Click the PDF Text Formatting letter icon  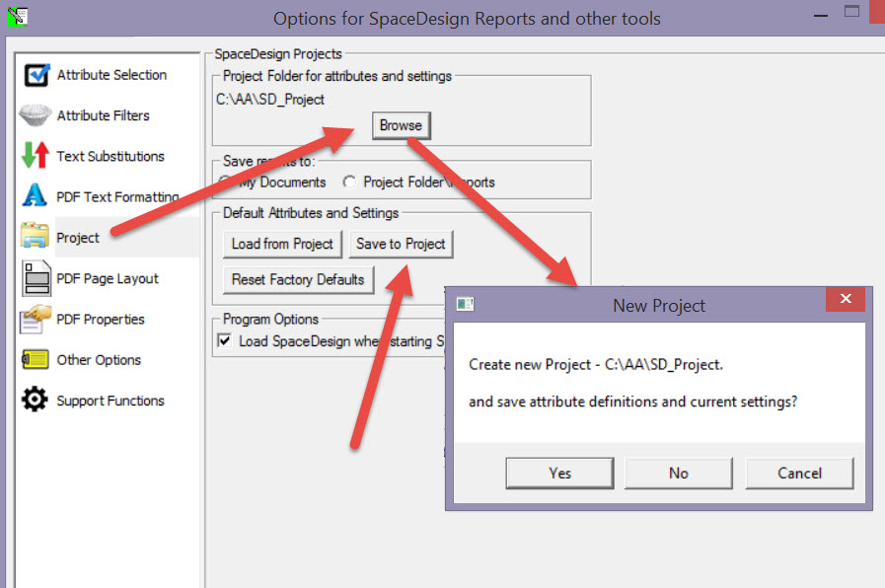36,196
